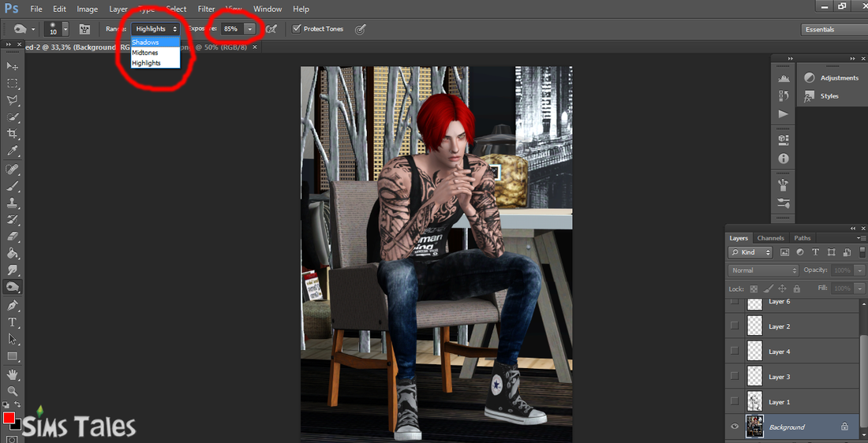This screenshot has height=443, width=868.
Task: Open the Brush Presets panel icon
Action: click(x=784, y=183)
